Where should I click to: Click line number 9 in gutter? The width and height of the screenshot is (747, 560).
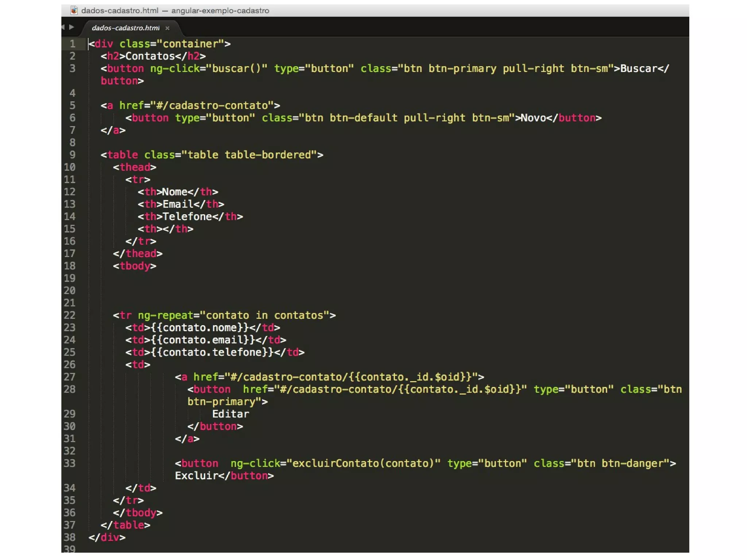(x=72, y=155)
